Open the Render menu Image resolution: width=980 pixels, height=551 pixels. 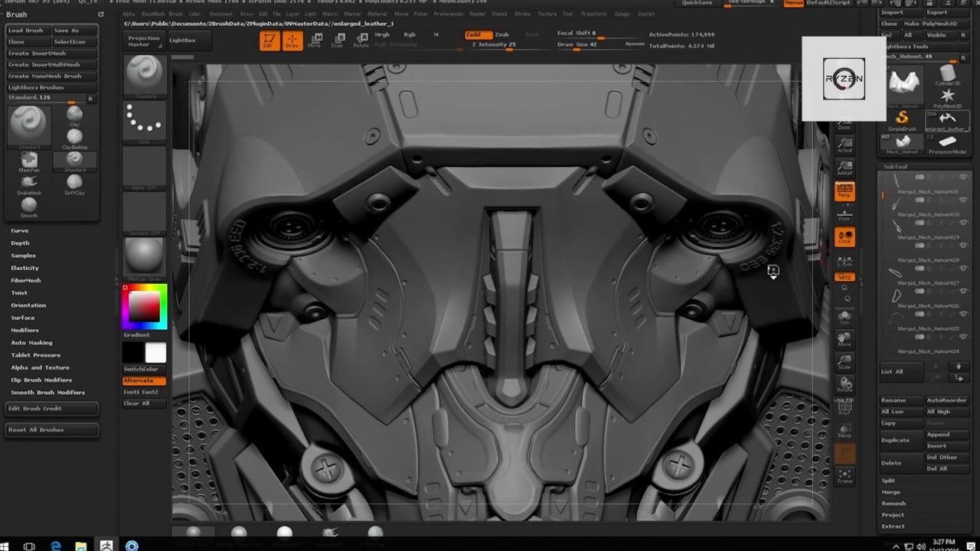(478, 14)
